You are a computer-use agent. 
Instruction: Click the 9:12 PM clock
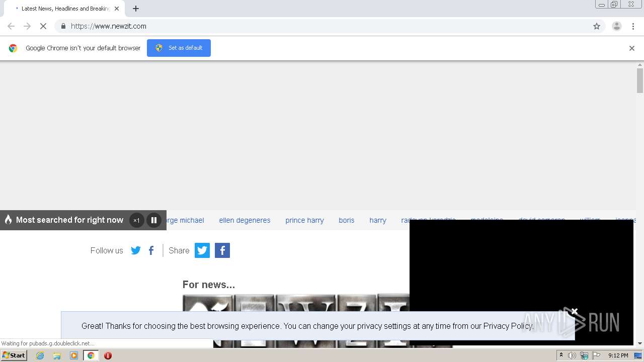pyautogui.click(x=618, y=355)
